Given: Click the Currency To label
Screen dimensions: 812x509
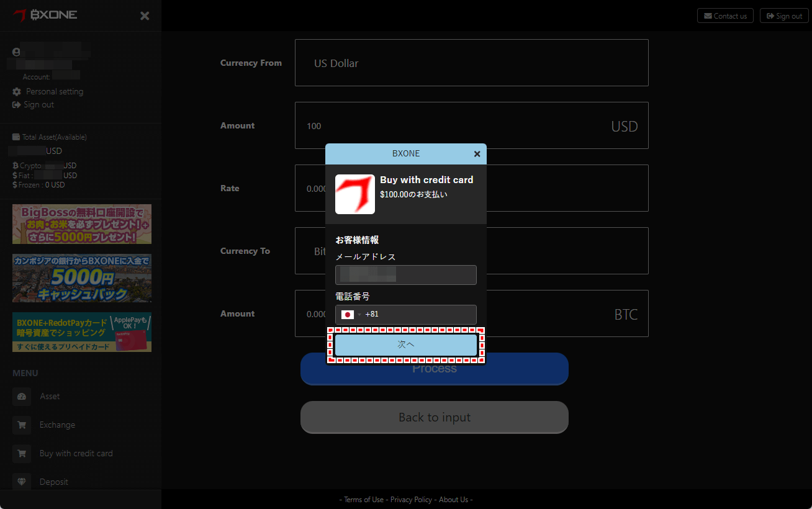Looking at the screenshot, I should coord(245,251).
